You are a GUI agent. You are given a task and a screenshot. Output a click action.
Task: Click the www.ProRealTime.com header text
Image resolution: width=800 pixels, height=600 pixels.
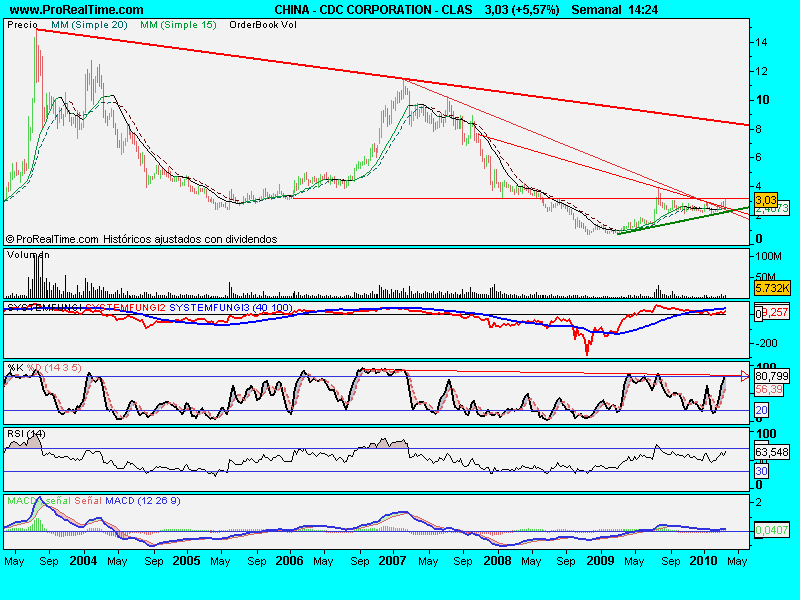[x=77, y=10]
